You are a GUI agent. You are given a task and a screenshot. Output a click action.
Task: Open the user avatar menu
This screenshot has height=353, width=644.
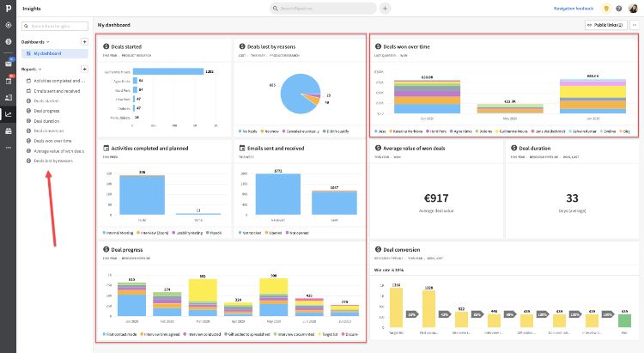633,9
